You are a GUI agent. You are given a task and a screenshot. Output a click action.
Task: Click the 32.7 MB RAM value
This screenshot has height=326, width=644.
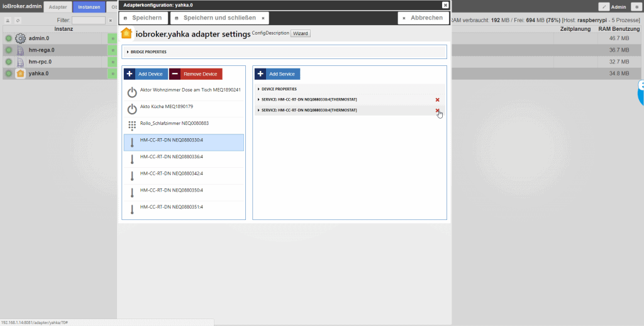(x=619, y=62)
